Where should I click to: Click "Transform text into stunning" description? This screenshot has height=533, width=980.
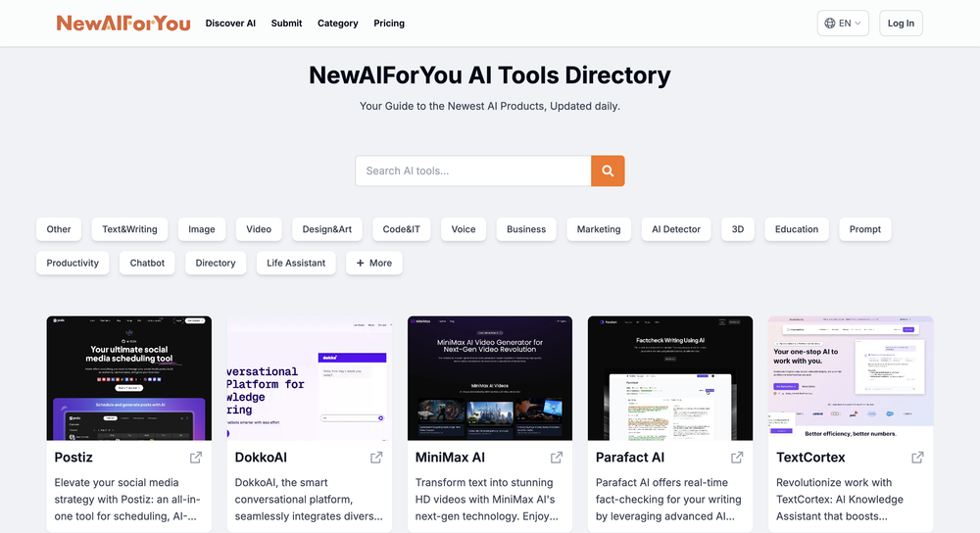click(484, 482)
